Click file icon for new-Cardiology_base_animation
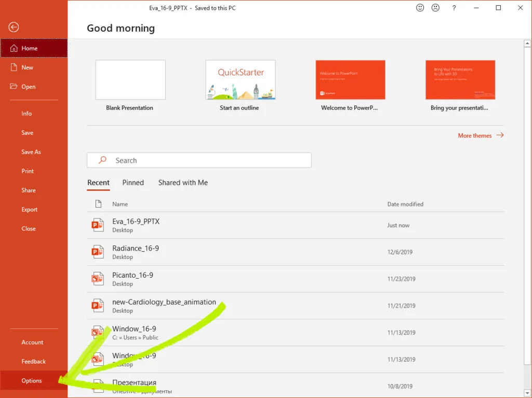 pos(98,306)
